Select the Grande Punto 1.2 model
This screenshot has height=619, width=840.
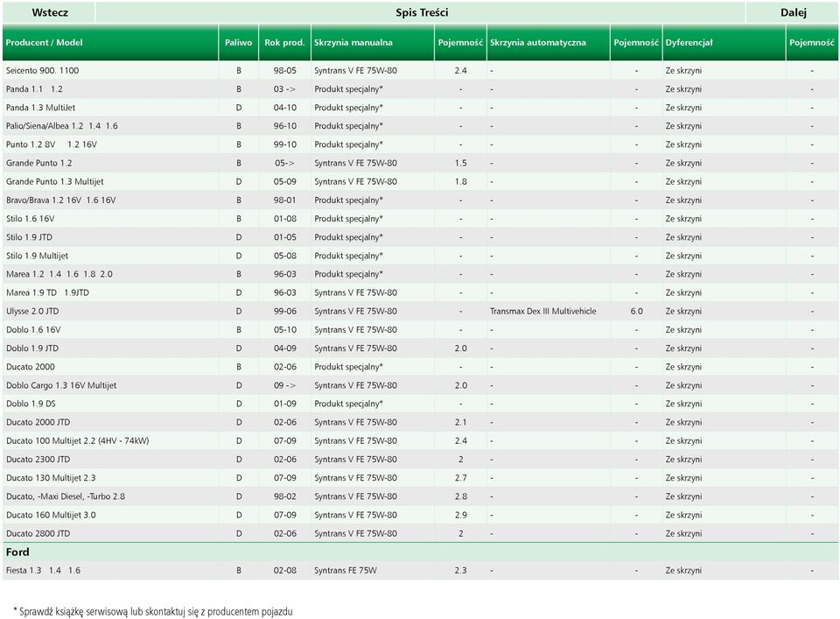click(x=38, y=163)
